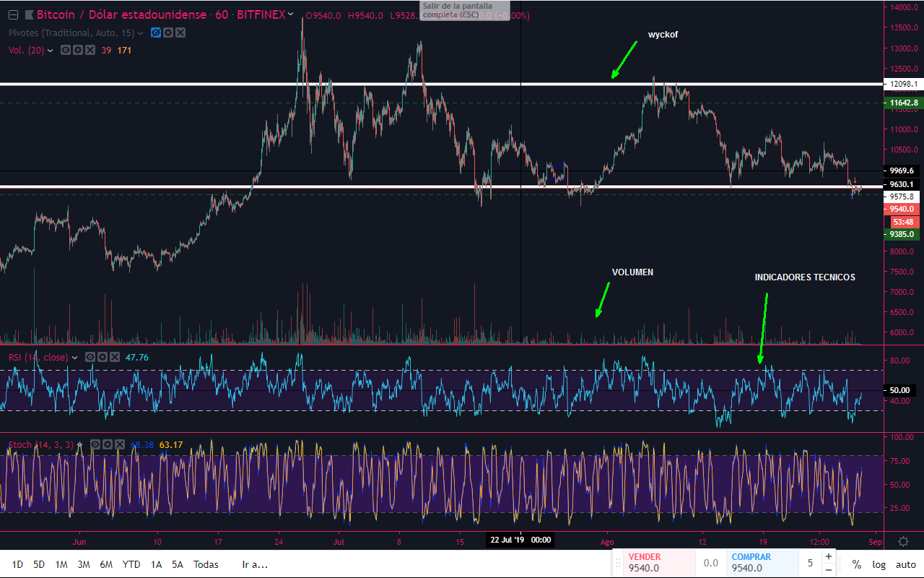
Task: Select the 3M time range
Action: (x=83, y=564)
